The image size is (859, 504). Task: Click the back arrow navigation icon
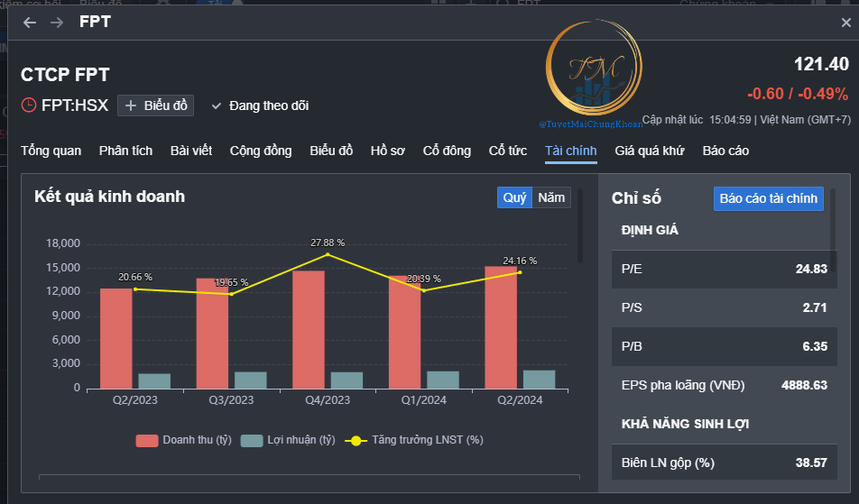(x=30, y=23)
